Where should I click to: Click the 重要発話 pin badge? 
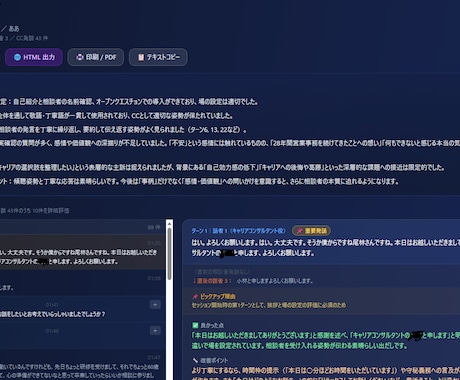coord(312,231)
